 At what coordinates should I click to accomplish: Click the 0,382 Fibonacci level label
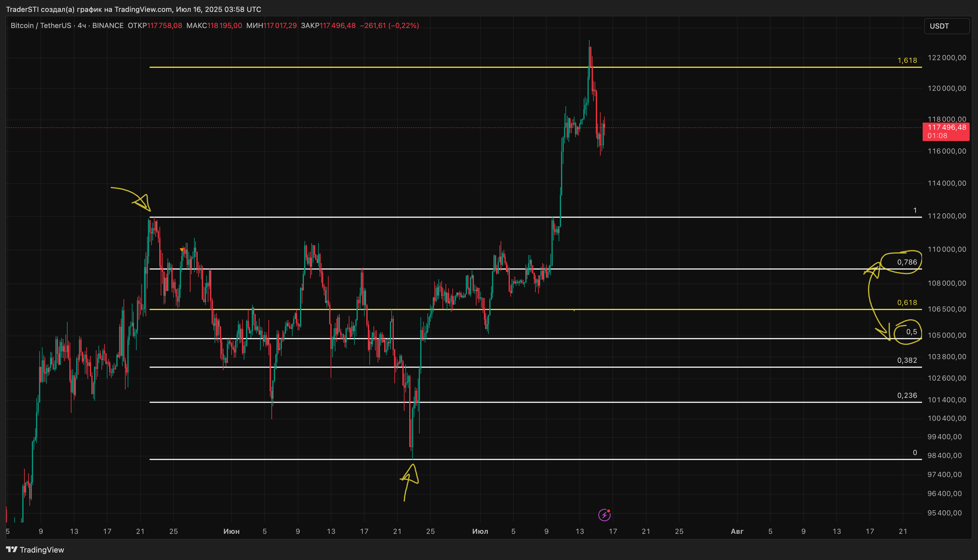(x=907, y=360)
